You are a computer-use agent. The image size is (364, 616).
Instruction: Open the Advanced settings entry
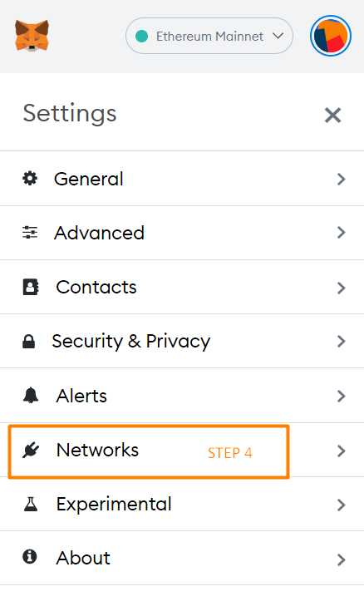(x=182, y=233)
